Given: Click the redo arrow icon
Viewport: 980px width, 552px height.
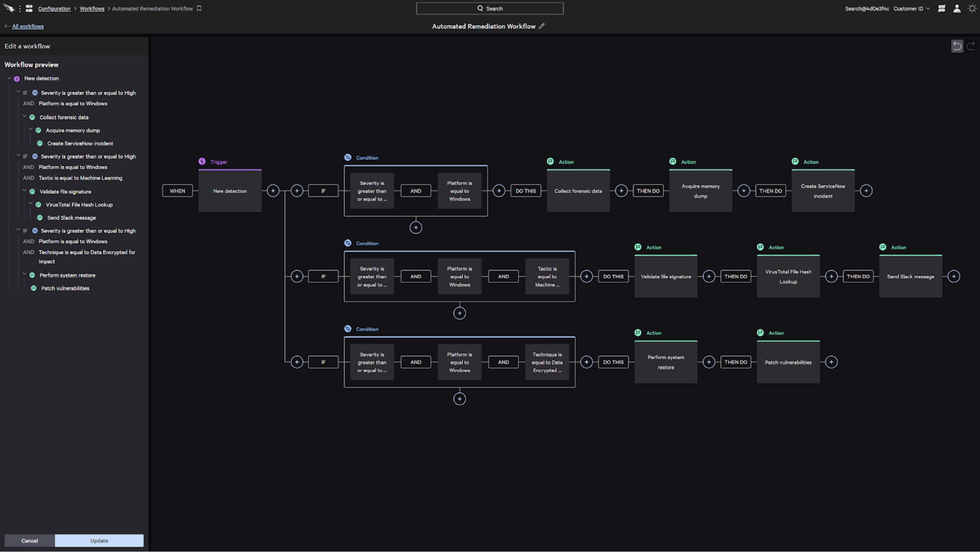Looking at the screenshot, I should [x=971, y=46].
